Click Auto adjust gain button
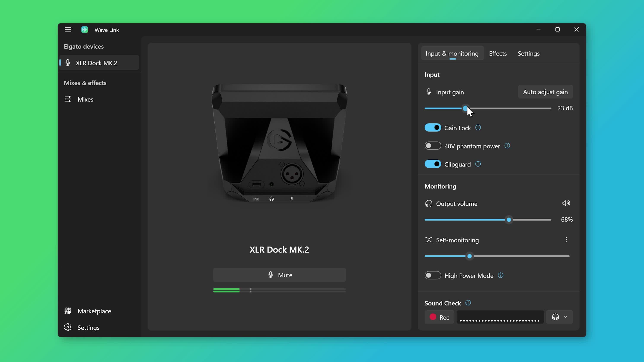Image resolution: width=644 pixels, height=362 pixels. tap(545, 92)
